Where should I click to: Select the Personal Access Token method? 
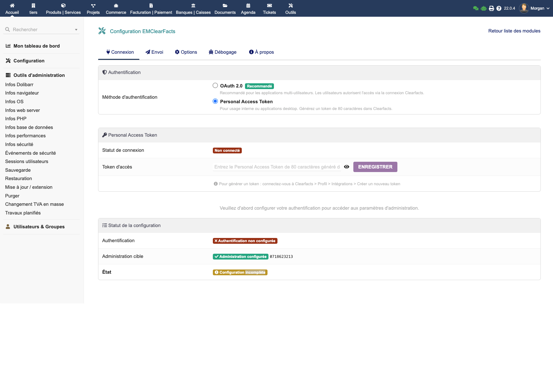point(215,101)
